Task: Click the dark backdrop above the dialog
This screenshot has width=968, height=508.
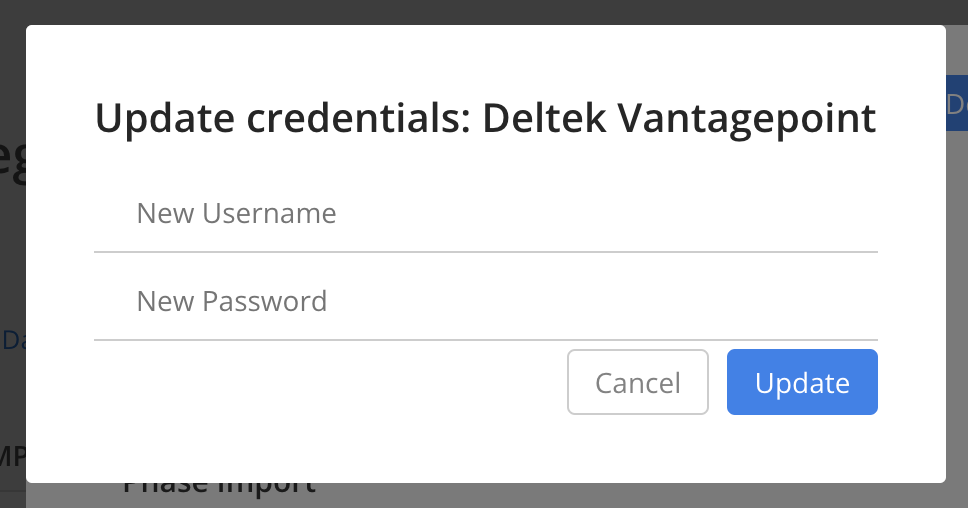Action: pyautogui.click(x=484, y=12)
